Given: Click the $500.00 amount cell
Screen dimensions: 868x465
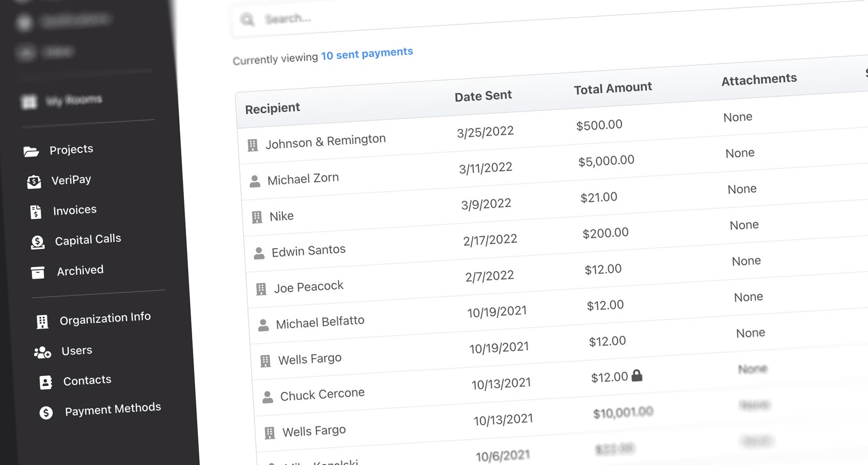Looking at the screenshot, I should [x=599, y=125].
